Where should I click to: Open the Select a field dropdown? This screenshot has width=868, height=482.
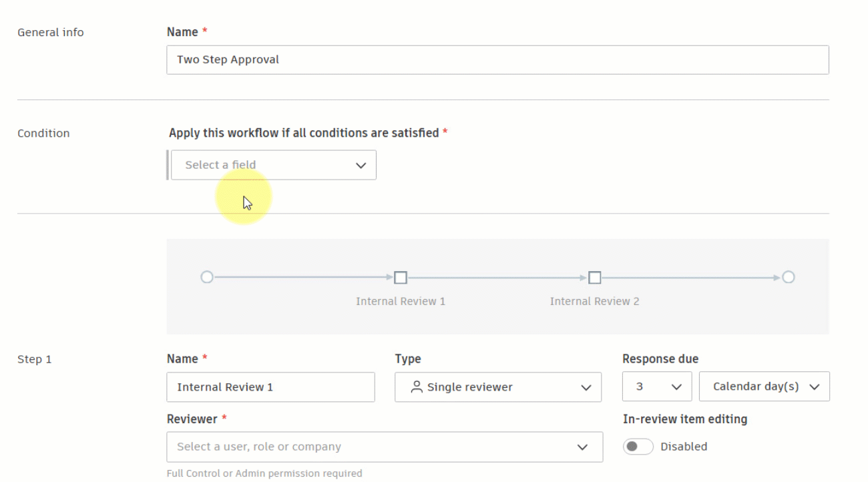tap(273, 165)
